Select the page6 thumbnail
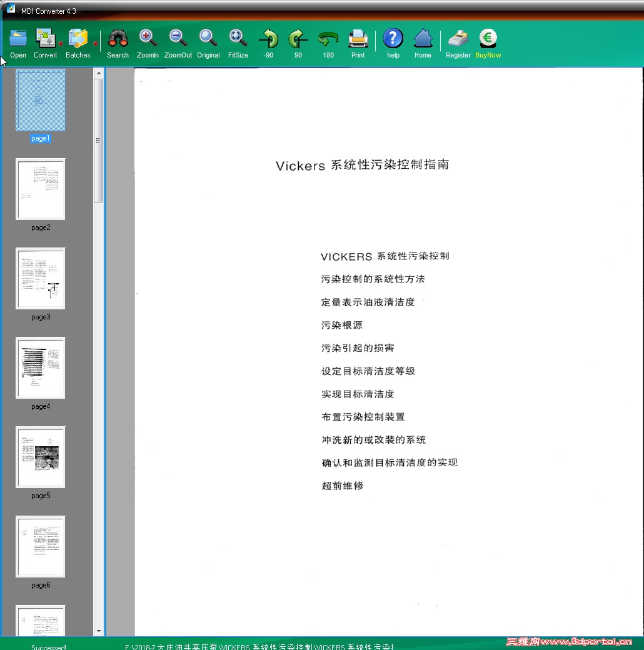The width and height of the screenshot is (644, 650). pyautogui.click(x=40, y=546)
